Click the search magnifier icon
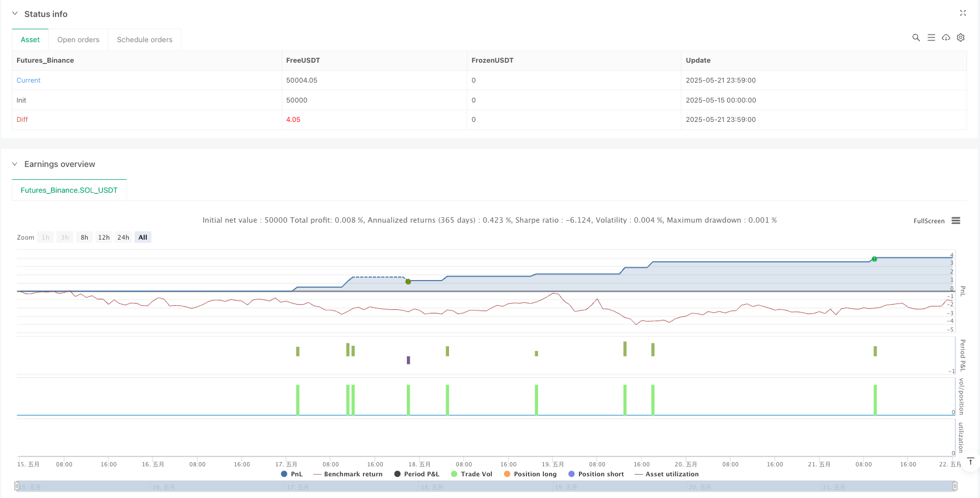The image size is (980, 498). [916, 37]
